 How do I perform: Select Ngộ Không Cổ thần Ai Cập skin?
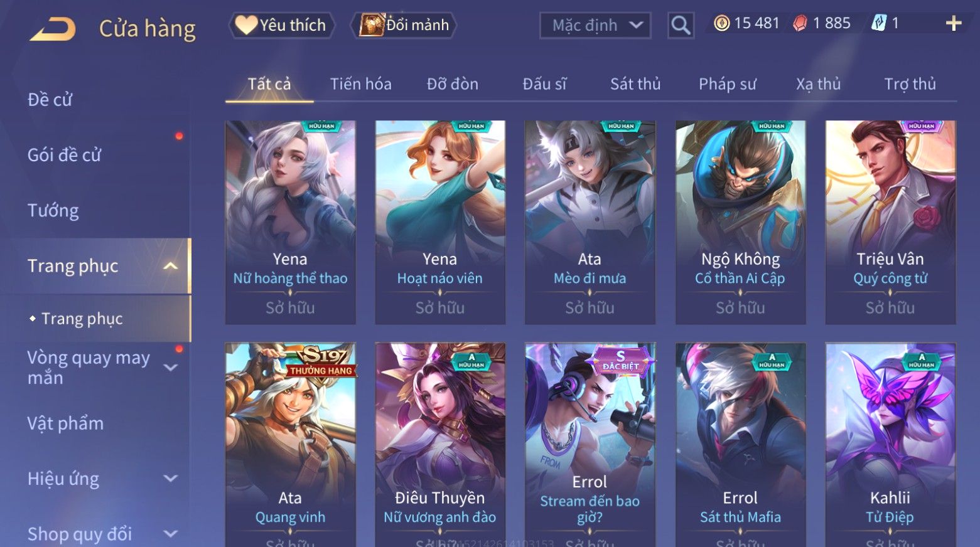coord(740,222)
